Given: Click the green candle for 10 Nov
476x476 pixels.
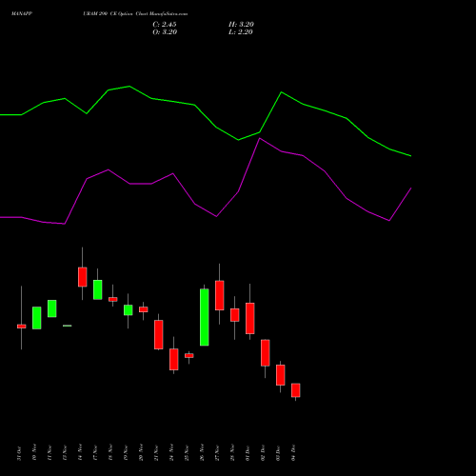Looking at the screenshot, I should tap(37, 318).
